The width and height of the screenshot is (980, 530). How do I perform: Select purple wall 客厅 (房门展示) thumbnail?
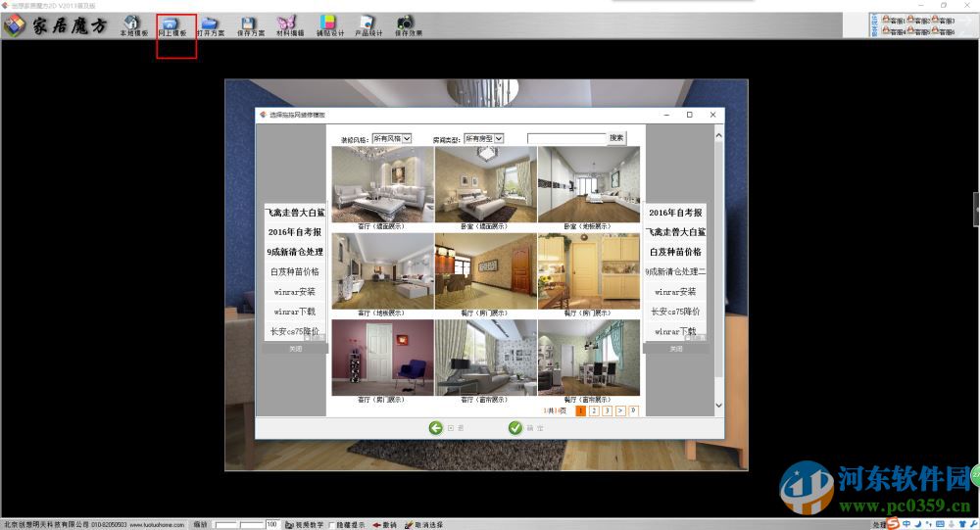pos(382,358)
